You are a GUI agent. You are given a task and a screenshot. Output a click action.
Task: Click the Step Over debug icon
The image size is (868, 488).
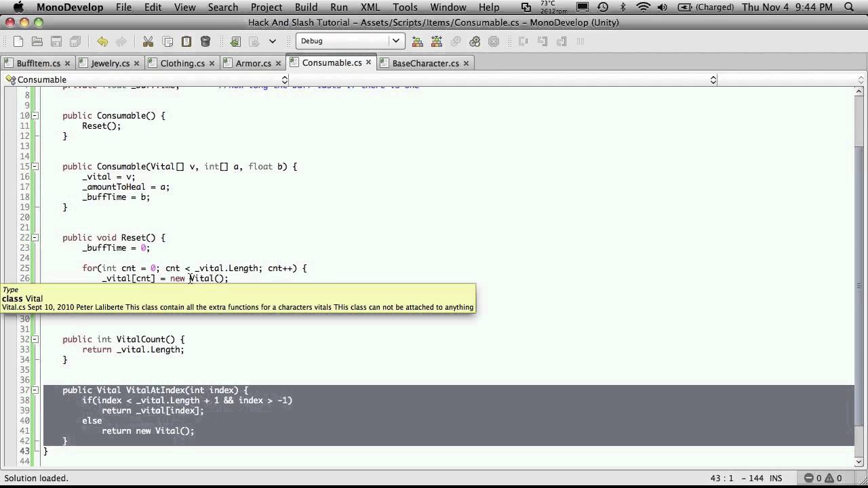coord(523,41)
